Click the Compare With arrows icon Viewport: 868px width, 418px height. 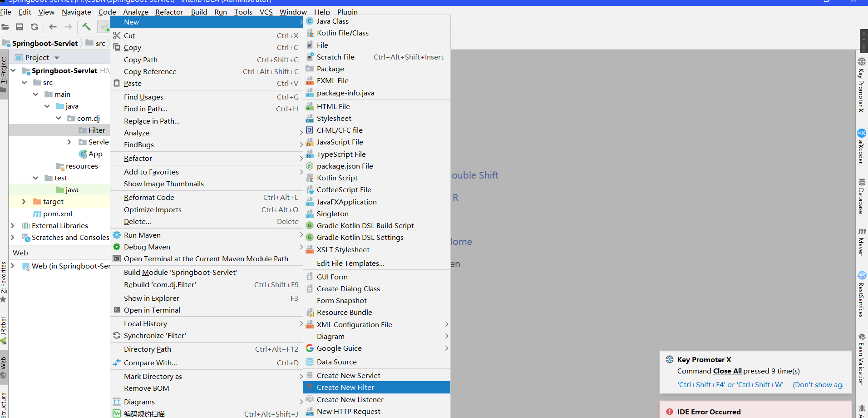click(117, 363)
